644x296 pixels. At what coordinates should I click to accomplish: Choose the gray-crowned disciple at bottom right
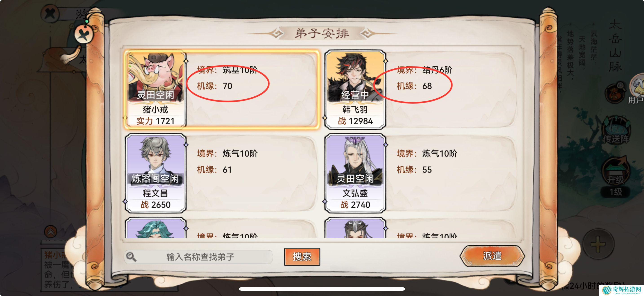355,228
